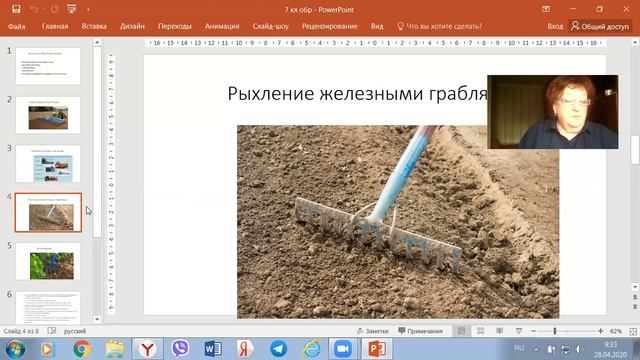Select slide 2 thumbnail
This screenshot has height=360, width=640.
tap(48, 115)
